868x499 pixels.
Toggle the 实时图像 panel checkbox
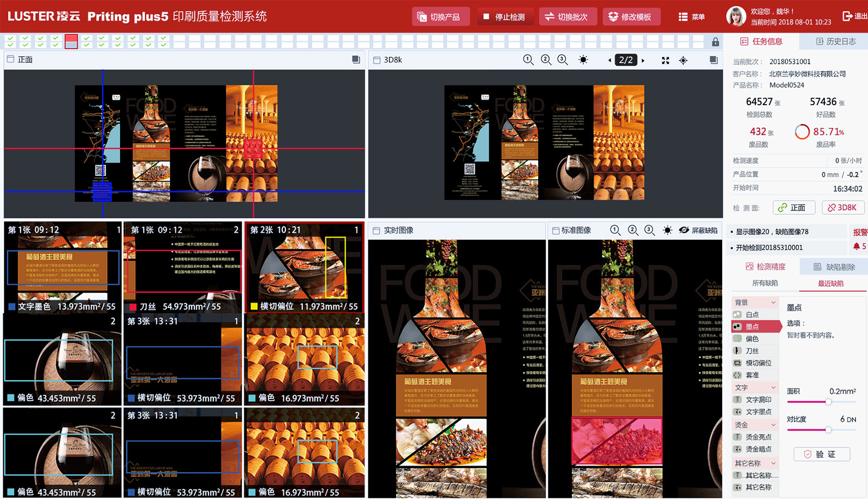376,231
